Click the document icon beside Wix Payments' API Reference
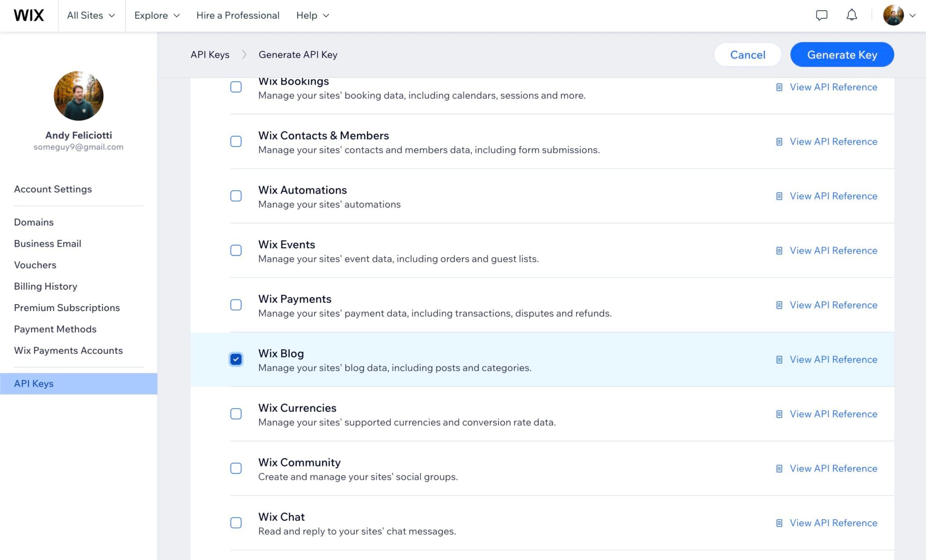 pos(779,305)
